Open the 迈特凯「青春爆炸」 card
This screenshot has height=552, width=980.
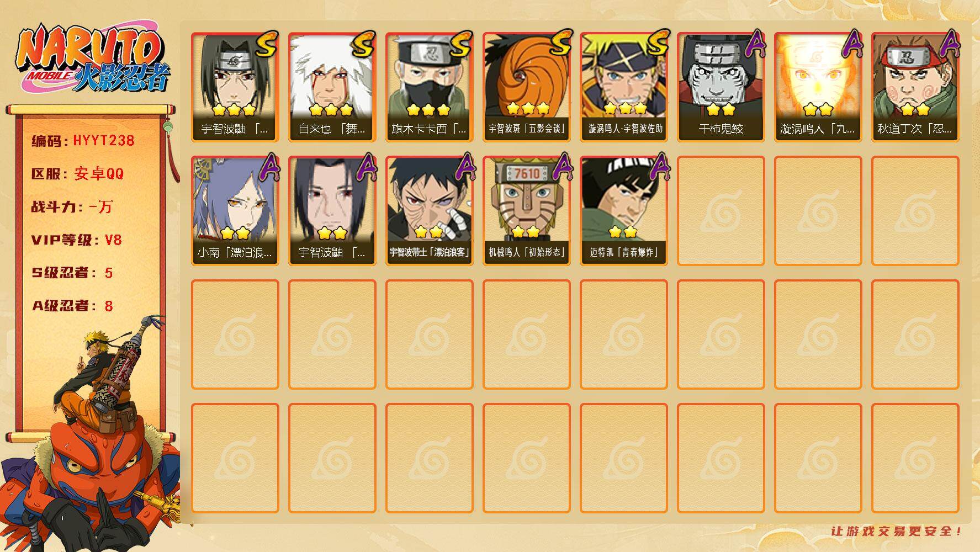[x=623, y=211]
